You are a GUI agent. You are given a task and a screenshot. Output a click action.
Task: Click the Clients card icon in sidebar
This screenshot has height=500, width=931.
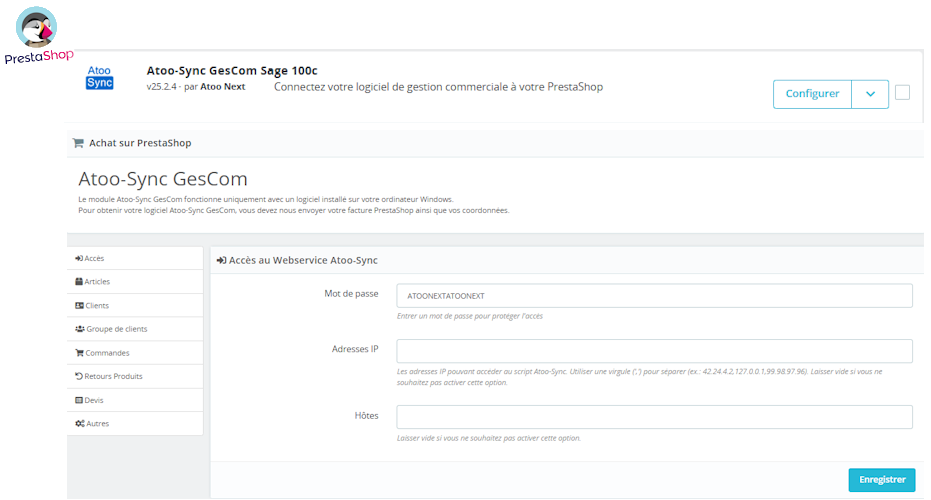click(x=79, y=305)
